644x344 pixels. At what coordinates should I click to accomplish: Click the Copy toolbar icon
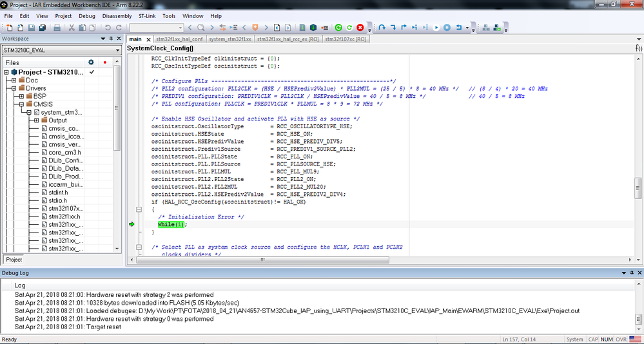point(82,28)
